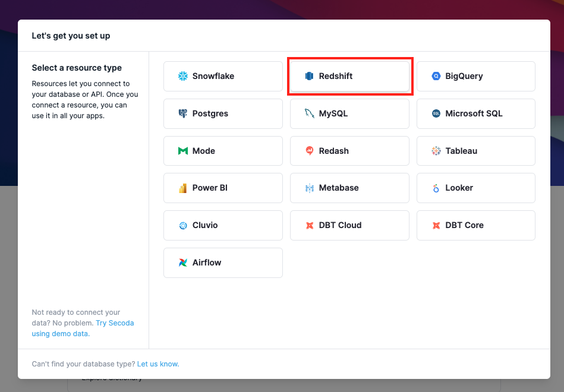
Task: Click the MySQL dolphin icon
Action: coord(309,113)
